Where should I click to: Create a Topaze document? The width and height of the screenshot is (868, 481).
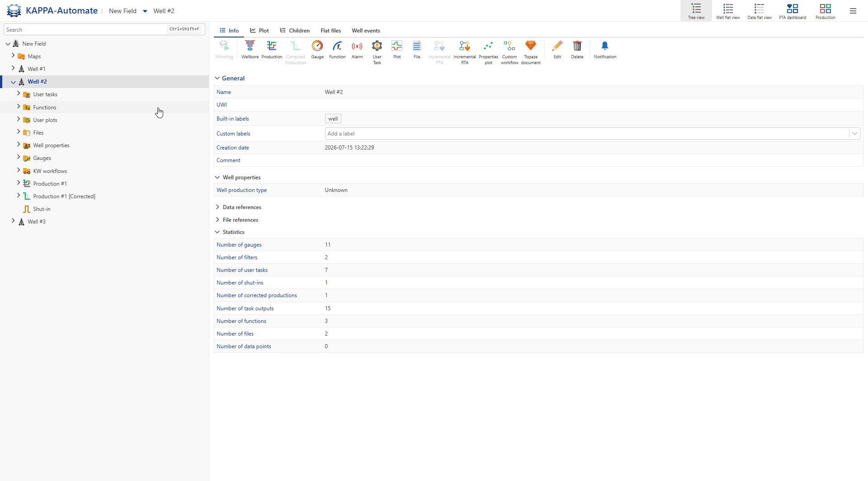pyautogui.click(x=531, y=52)
